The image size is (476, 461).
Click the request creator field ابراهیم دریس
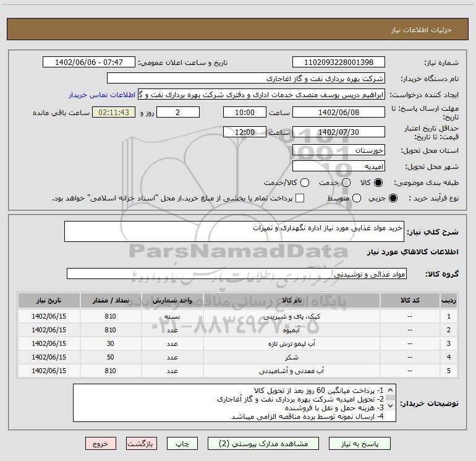(x=261, y=95)
